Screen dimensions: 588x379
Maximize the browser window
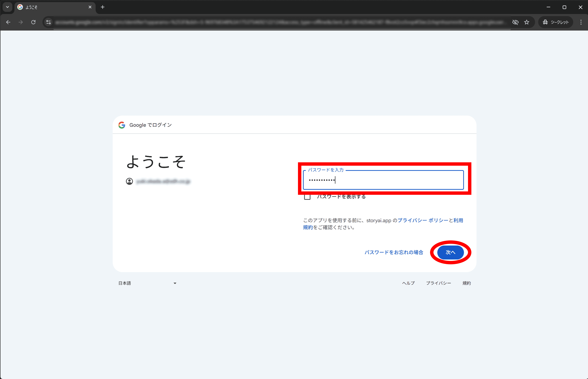coord(564,7)
